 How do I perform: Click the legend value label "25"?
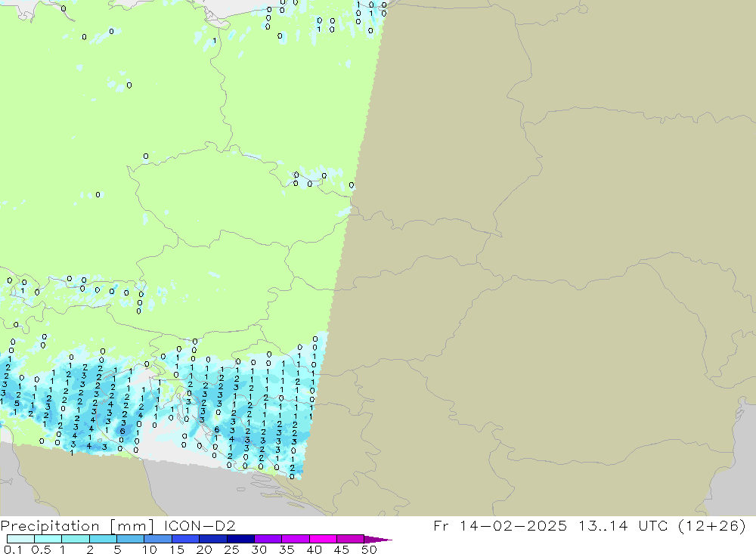(x=231, y=549)
